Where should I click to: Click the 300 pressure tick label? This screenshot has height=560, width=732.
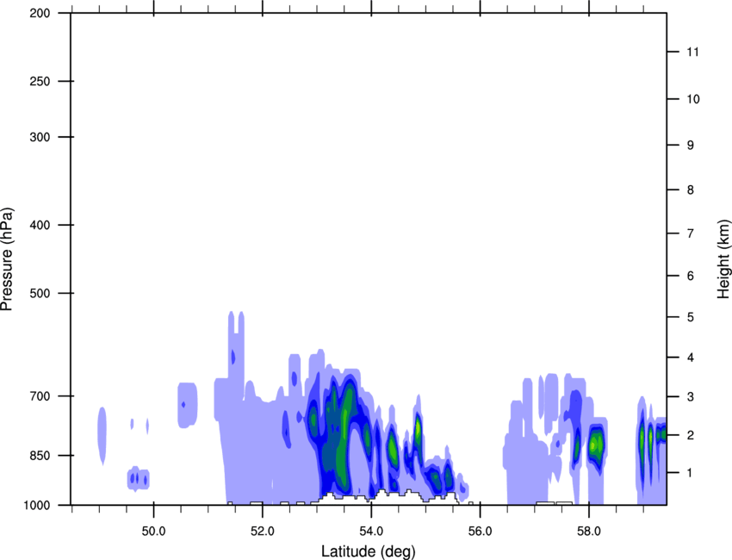(x=40, y=137)
